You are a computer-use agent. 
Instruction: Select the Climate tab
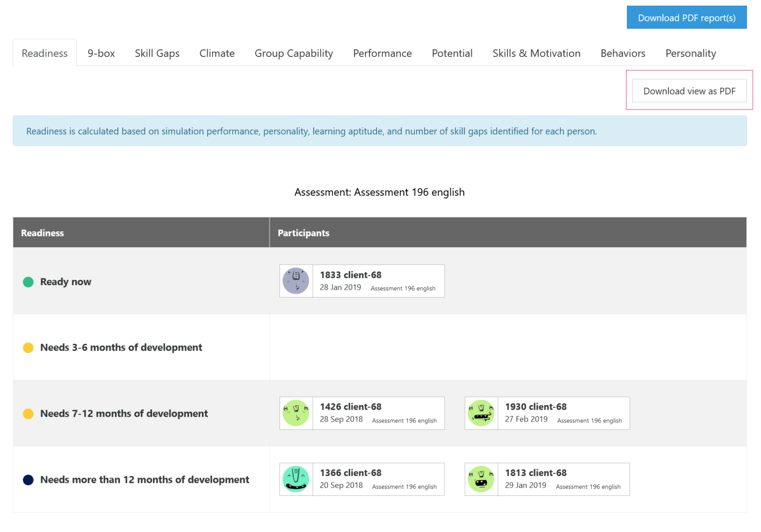(217, 53)
